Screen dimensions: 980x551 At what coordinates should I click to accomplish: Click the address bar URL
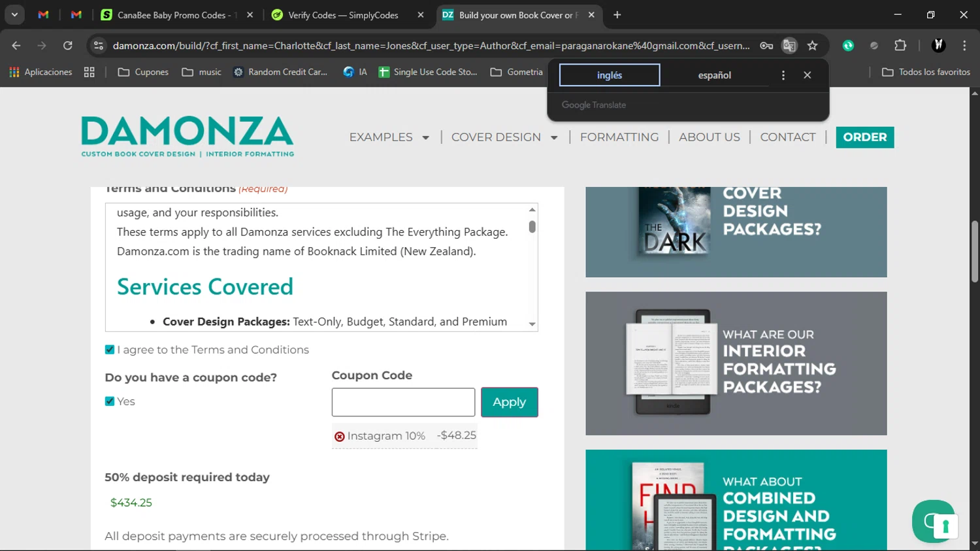coord(431,46)
